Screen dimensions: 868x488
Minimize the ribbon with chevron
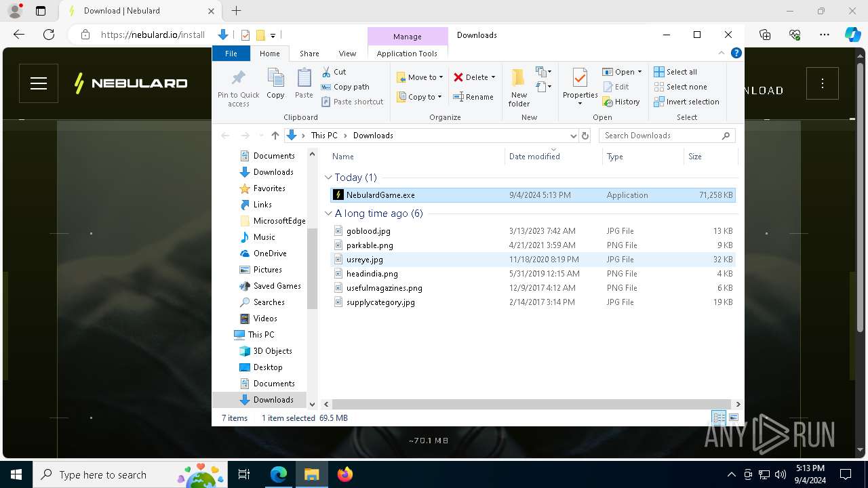click(x=722, y=53)
